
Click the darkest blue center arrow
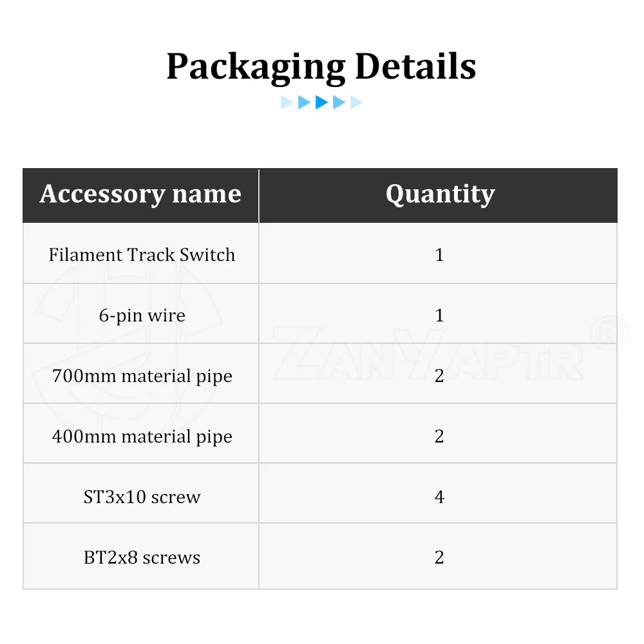pyautogui.click(x=321, y=102)
